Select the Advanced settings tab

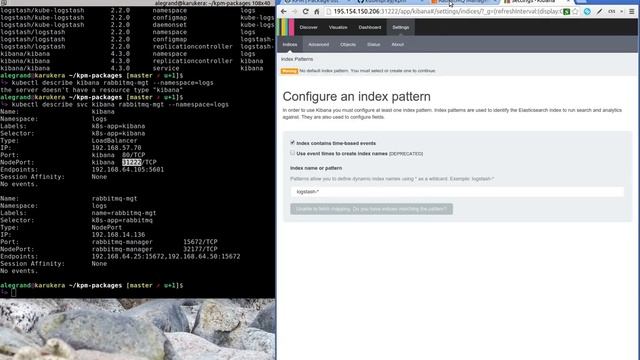(x=318, y=44)
